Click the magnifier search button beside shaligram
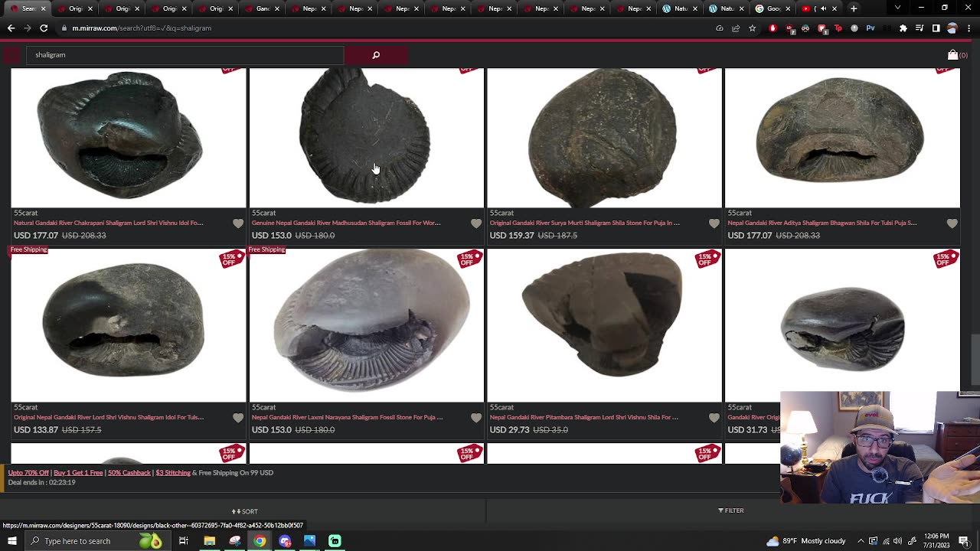Viewport: 980px width, 551px height. click(x=376, y=55)
